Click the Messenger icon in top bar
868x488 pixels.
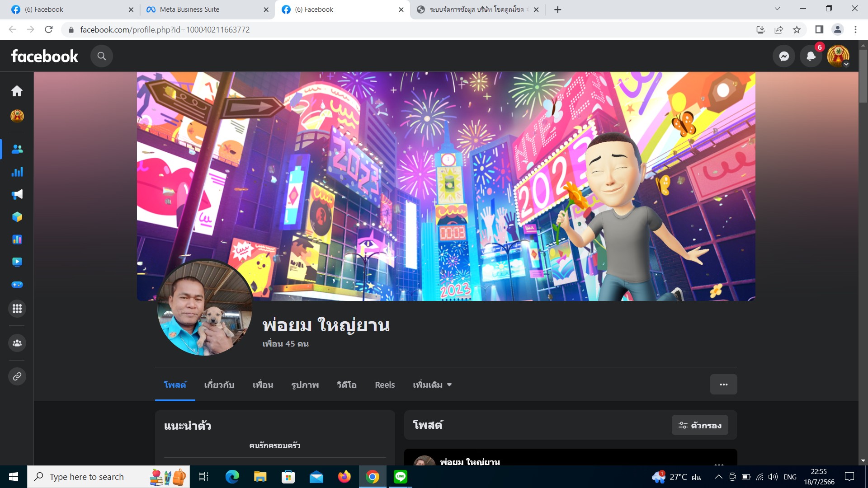784,56
